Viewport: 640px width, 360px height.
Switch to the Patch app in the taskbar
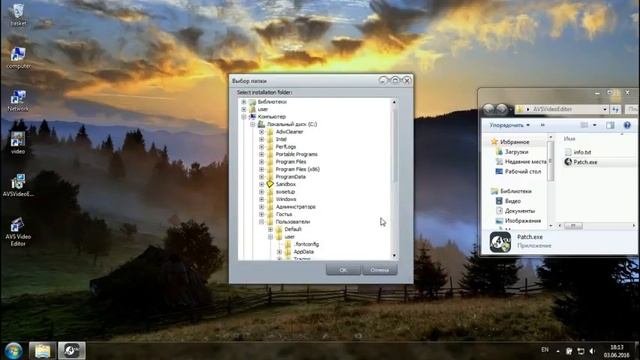[x=71, y=351]
